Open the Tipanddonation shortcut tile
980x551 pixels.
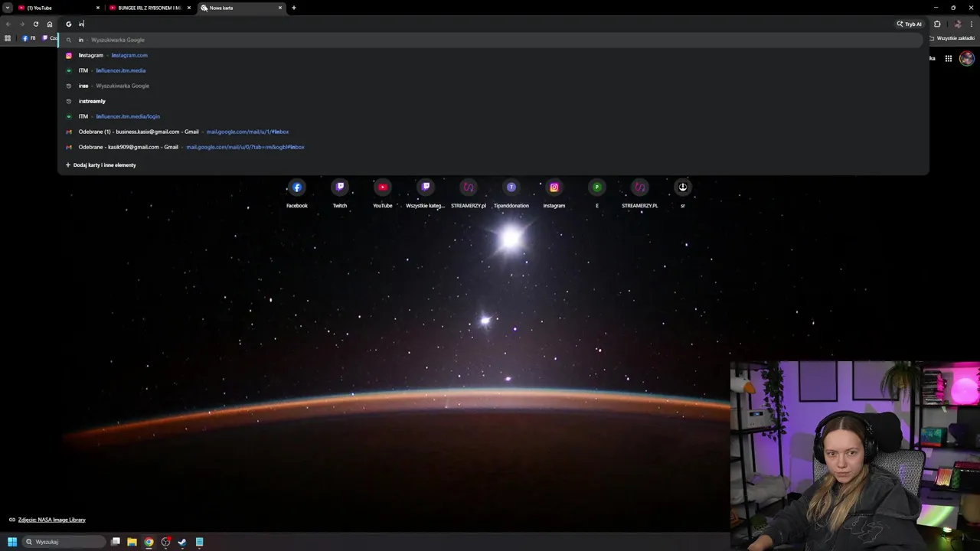(x=511, y=193)
